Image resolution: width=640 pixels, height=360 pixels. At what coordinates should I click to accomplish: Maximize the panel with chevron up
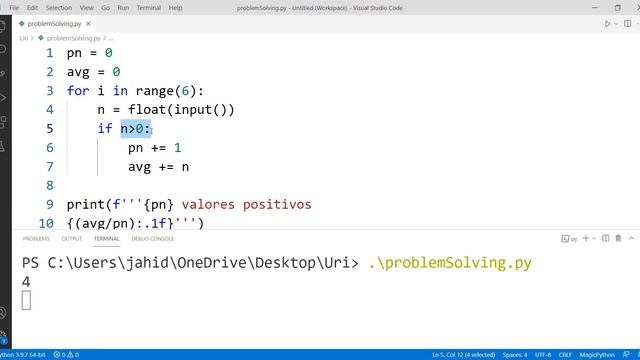(x=631, y=238)
